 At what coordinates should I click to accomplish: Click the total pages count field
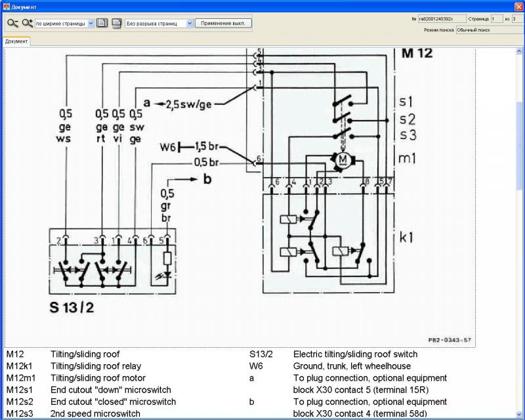pyautogui.click(x=517, y=19)
